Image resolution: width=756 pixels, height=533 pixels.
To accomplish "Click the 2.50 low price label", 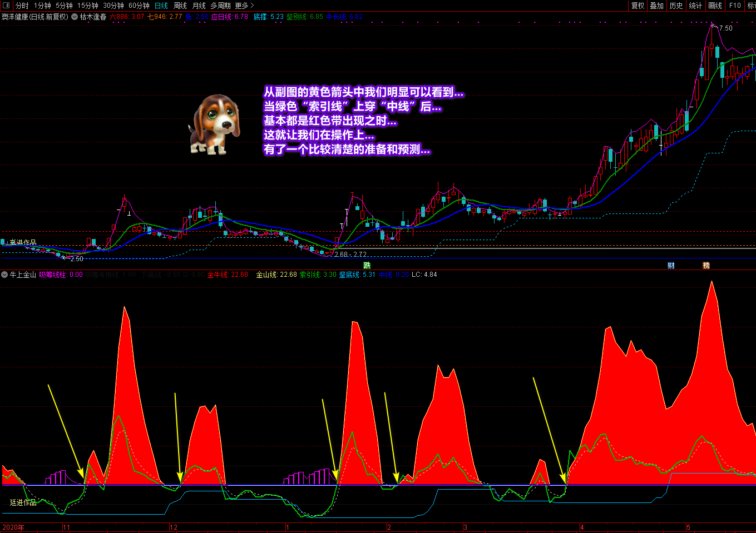I will (x=77, y=259).
